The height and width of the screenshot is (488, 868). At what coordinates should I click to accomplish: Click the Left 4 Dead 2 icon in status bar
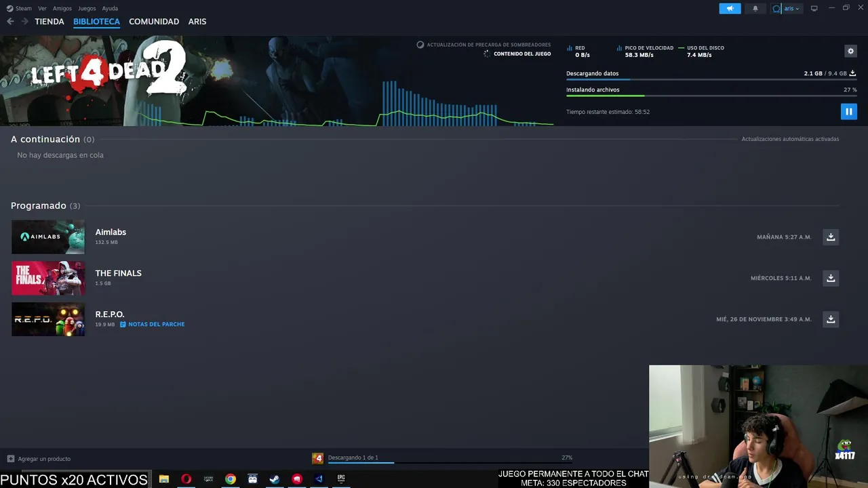[x=317, y=459]
